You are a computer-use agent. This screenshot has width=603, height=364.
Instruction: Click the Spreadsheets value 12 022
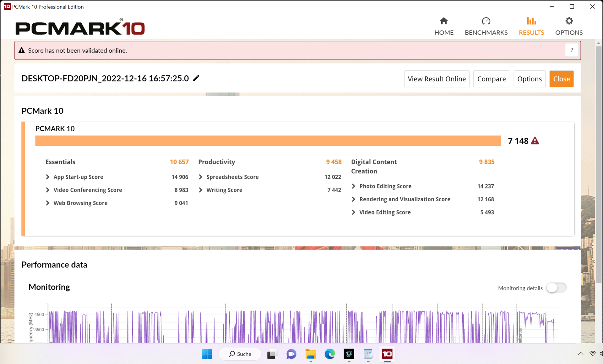333,177
